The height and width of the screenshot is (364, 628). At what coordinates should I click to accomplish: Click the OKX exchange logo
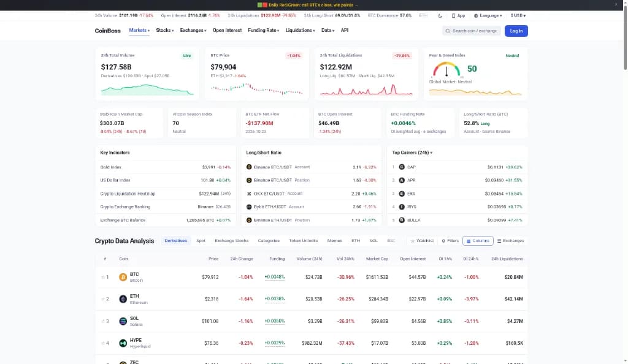pyautogui.click(x=249, y=194)
